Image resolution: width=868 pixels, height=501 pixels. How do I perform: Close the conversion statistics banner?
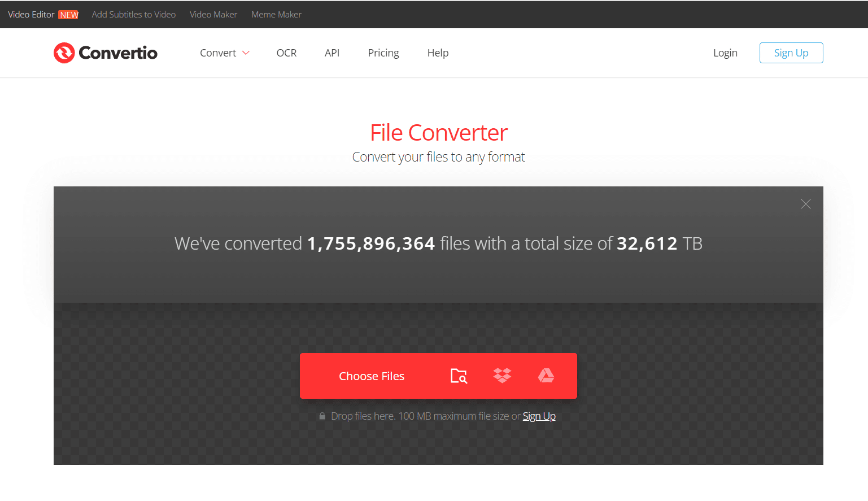(805, 204)
